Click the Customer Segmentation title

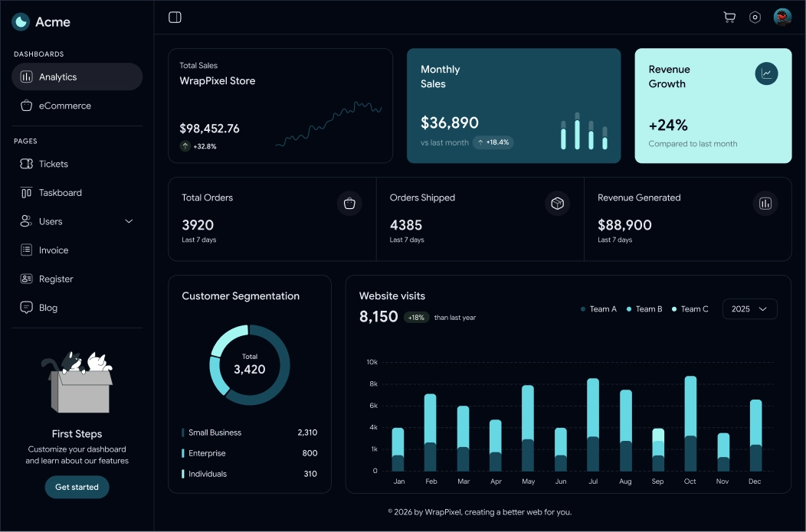pos(241,296)
